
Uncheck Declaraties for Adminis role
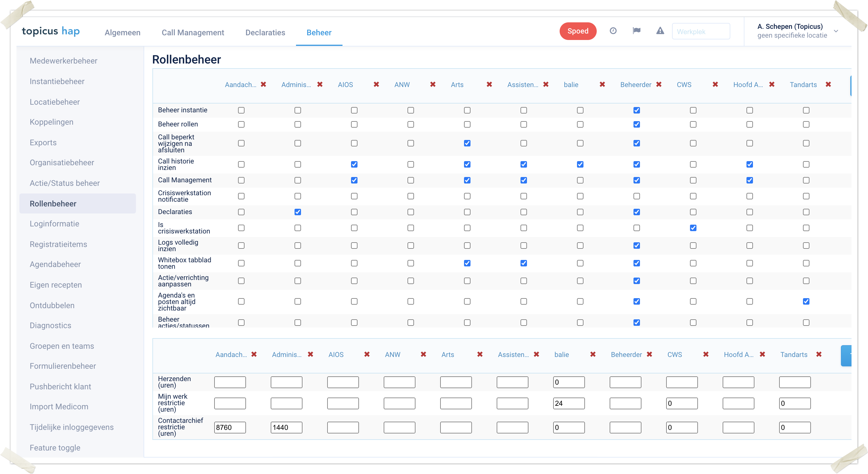pyautogui.click(x=297, y=212)
